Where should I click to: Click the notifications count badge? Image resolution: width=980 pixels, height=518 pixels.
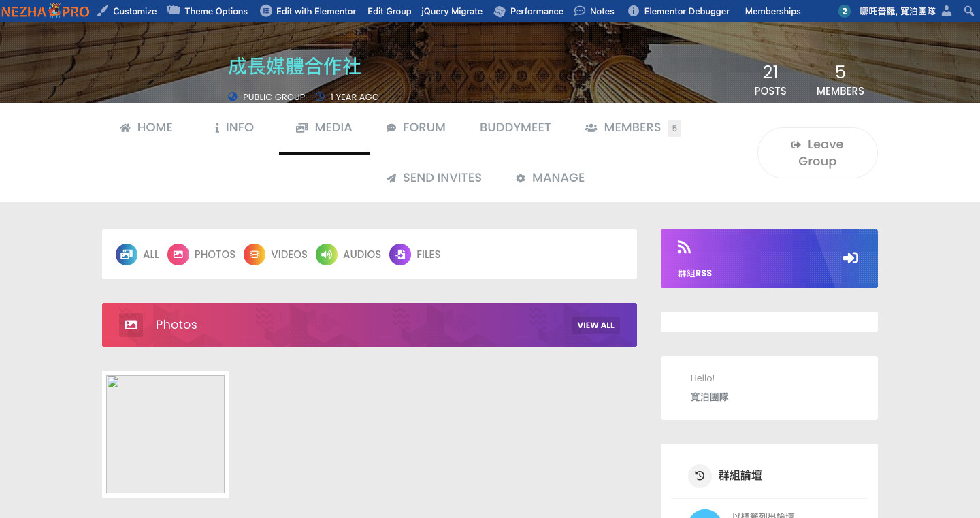pos(845,11)
